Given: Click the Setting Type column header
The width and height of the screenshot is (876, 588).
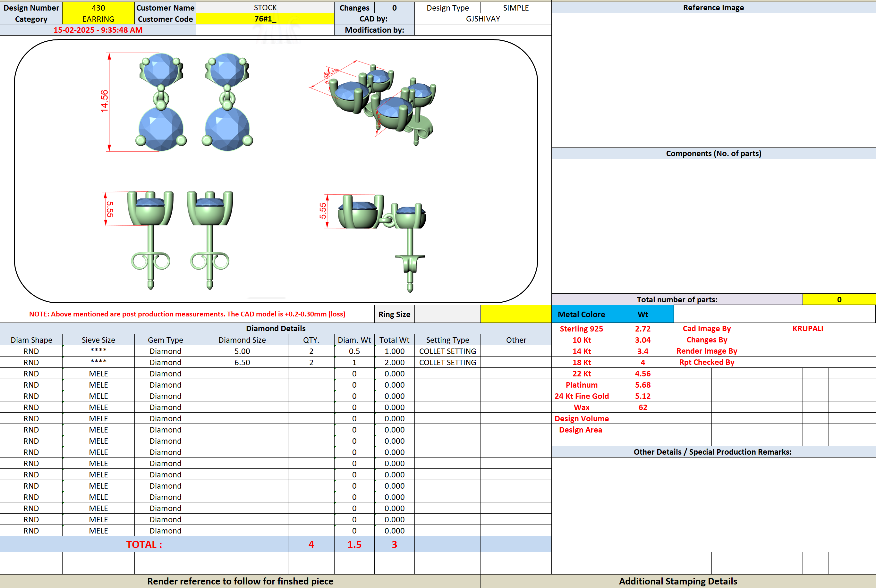Looking at the screenshot, I should point(447,340).
